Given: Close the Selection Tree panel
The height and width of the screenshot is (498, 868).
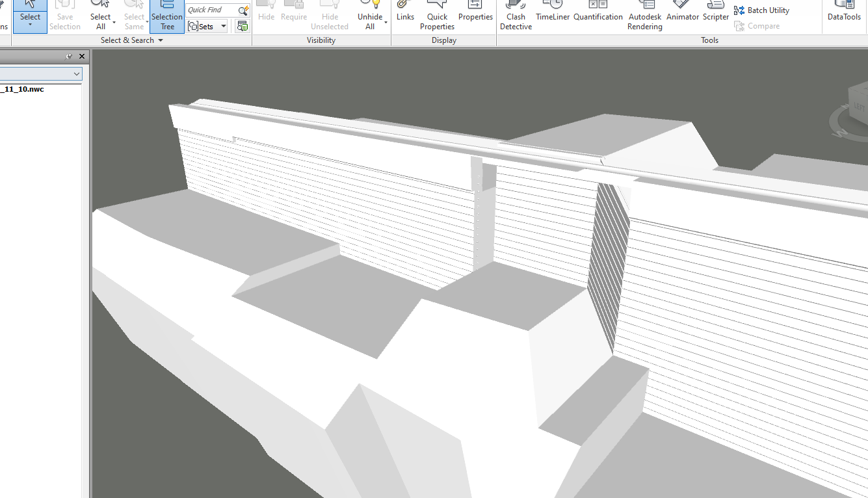Looking at the screenshot, I should pos(83,57).
